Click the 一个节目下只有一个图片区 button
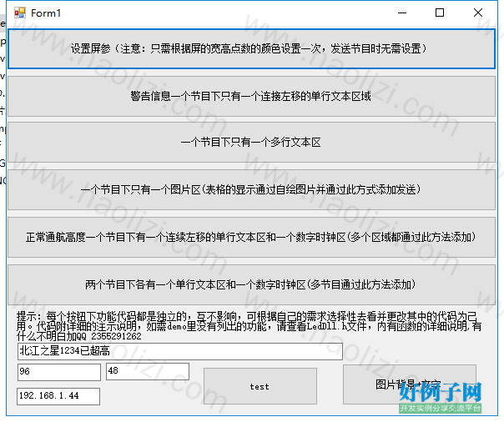 click(x=251, y=190)
